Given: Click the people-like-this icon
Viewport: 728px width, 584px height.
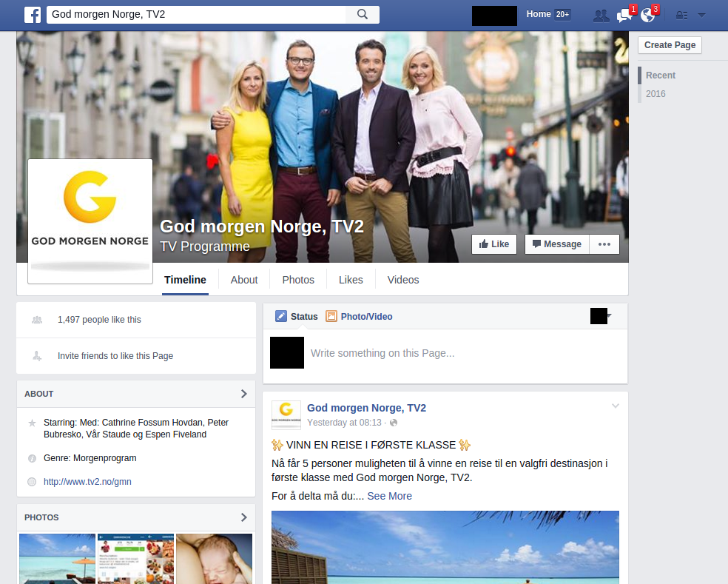Looking at the screenshot, I should 37,320.
